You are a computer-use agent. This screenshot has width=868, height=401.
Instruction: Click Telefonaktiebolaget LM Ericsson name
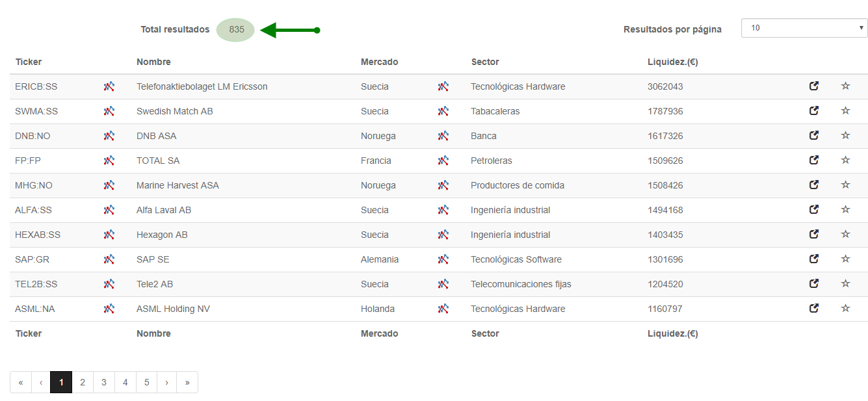[x=202, y=86]
